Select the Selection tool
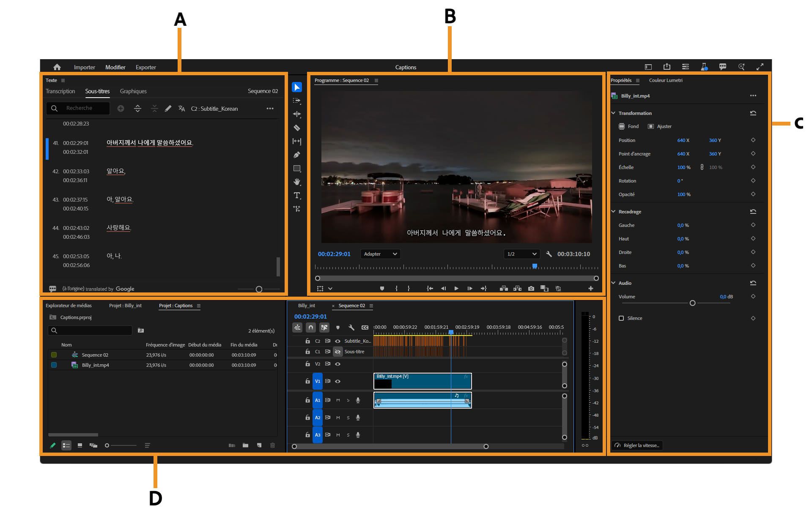The height and width of the screenshot is (524, 812). pos(297,87)
